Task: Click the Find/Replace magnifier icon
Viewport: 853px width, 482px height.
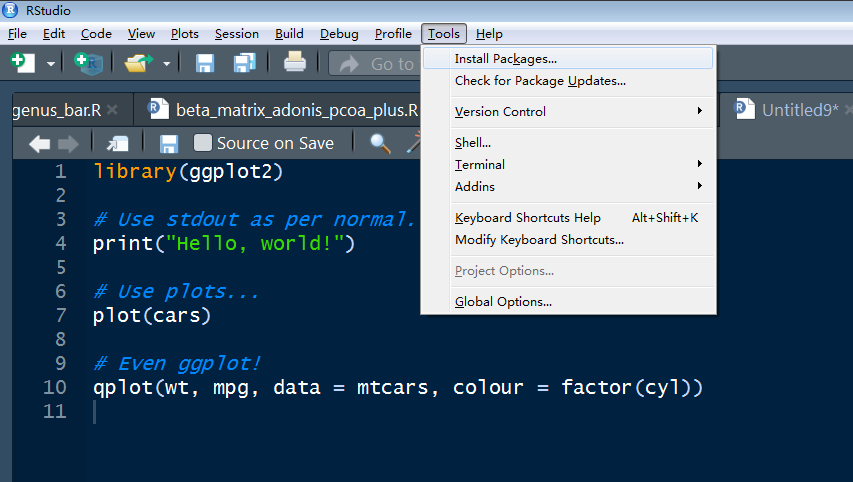Action: point(380,144)
